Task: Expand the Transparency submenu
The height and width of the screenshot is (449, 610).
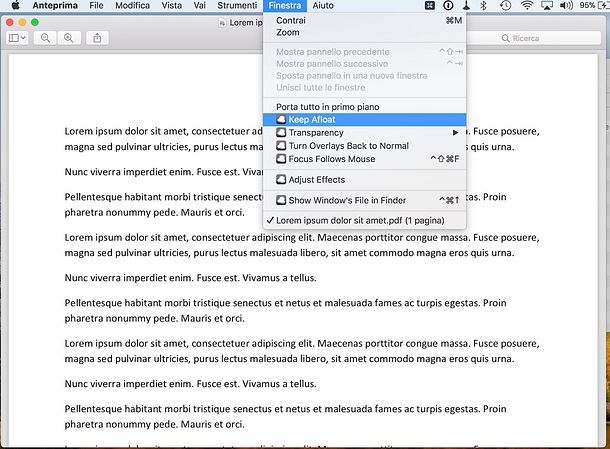Action: click(365, 133)
